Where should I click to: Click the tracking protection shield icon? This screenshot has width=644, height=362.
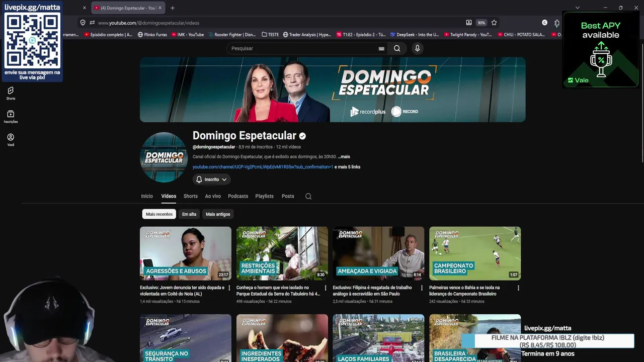click(83, 23)
